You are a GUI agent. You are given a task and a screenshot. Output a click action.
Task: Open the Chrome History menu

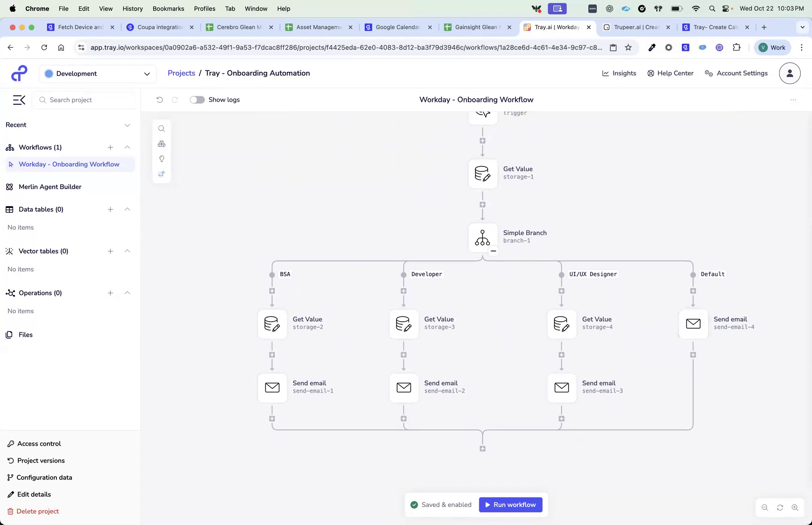[132, 8]
